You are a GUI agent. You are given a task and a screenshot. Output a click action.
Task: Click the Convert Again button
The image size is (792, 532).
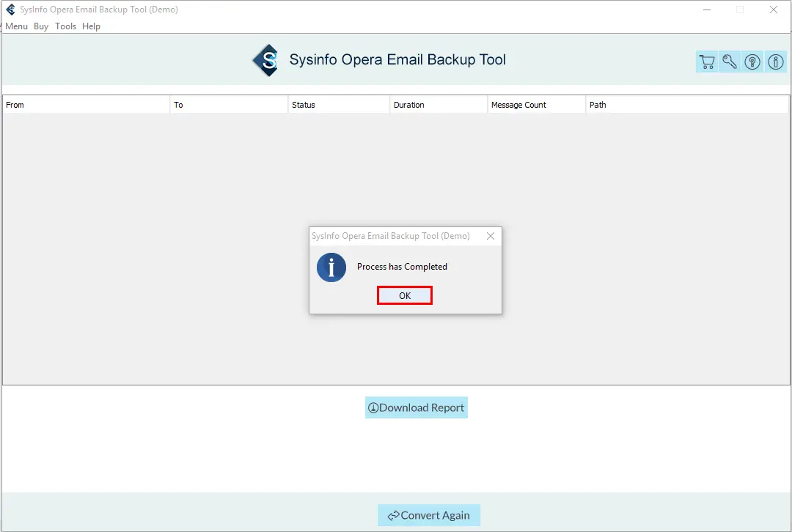tap(429, 515)
